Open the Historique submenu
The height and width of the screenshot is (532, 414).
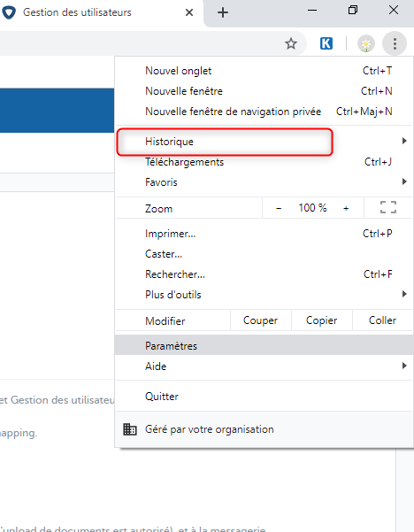click(x=264, y=142)
